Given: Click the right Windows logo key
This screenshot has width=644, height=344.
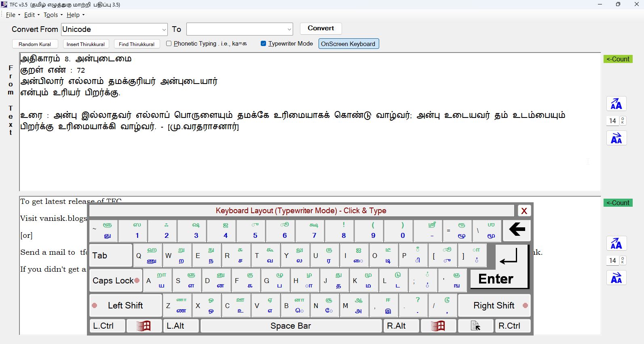Looking at the screenshot, I should point(438,326).
